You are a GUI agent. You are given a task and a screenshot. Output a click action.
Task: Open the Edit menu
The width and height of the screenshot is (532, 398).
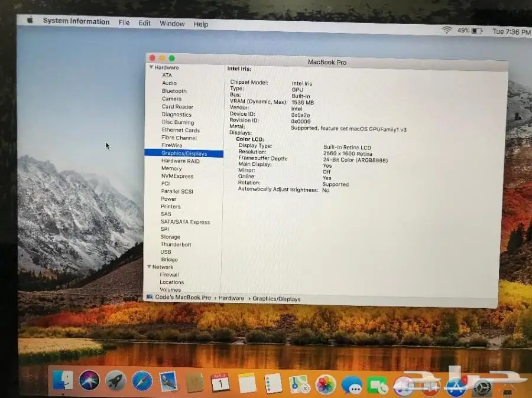pyautogui.click(x=145, y=23)
